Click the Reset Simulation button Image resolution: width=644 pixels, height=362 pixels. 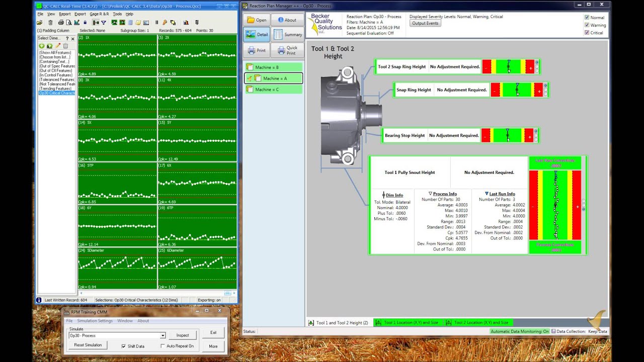click(x=88, y=345)
